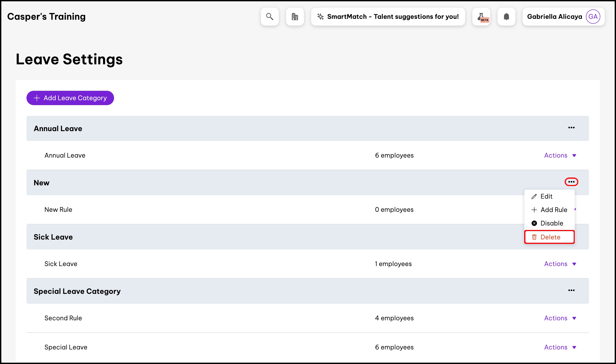Select Edit from the context menu

click(546, 197)
